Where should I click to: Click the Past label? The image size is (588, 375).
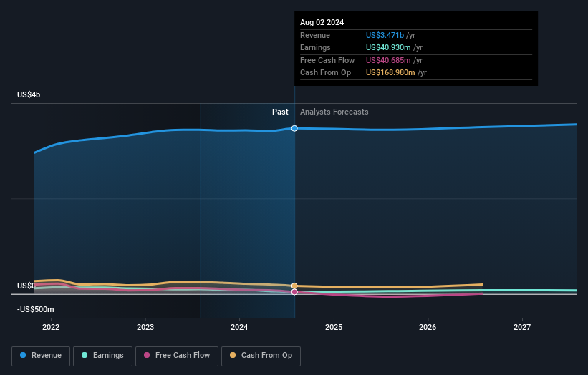280,112
